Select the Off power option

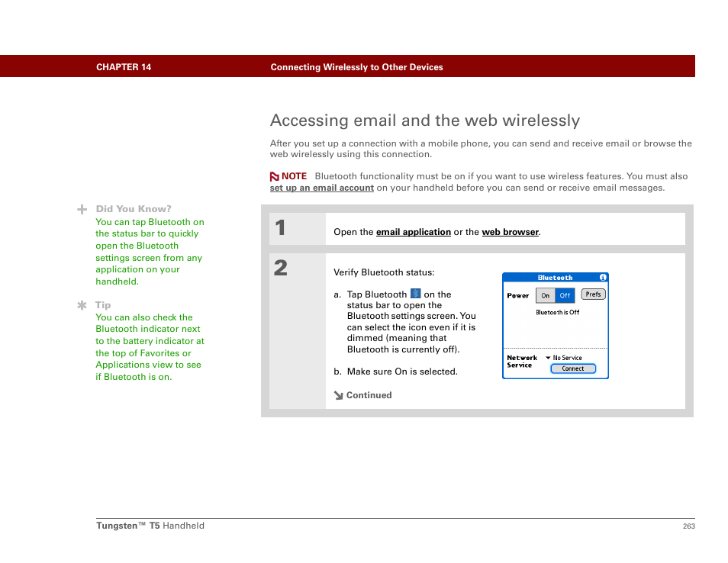tap(565, 296)
